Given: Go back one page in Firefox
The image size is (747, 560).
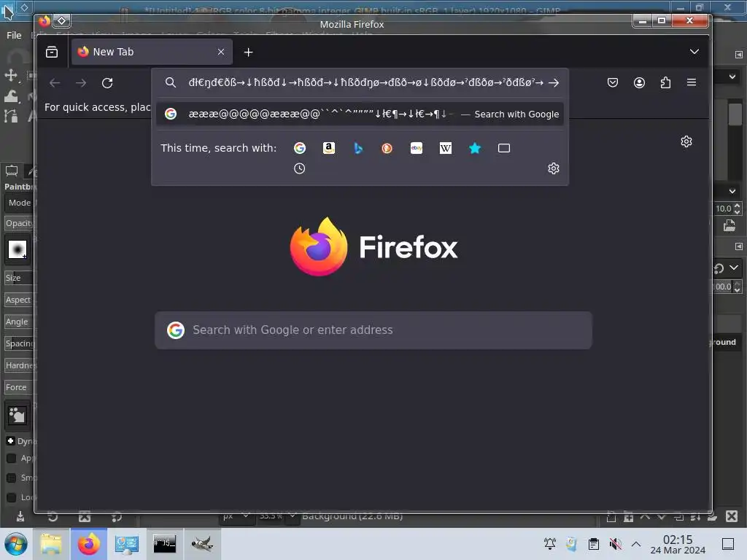Looking at the screenshot, I should 55,83.
